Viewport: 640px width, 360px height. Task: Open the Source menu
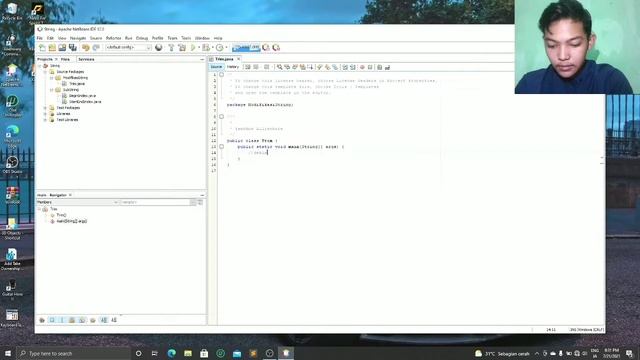click(96, 38)
